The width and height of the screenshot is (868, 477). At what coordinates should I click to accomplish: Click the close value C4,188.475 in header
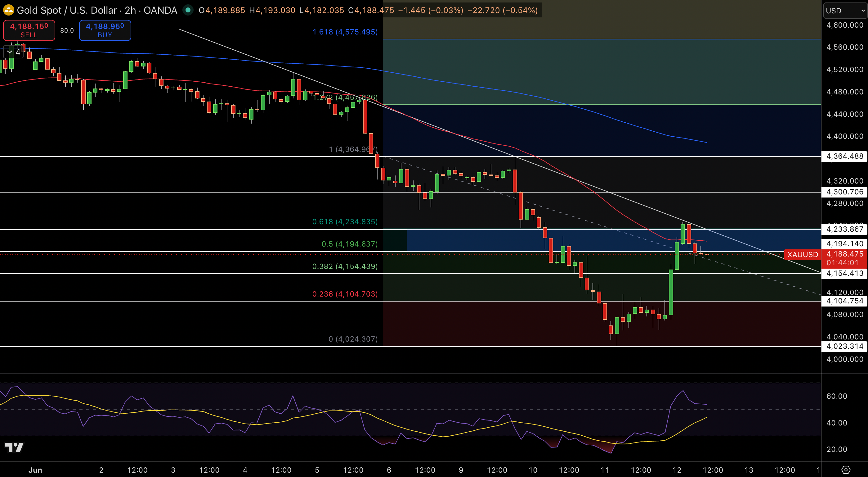pos(371,10)
